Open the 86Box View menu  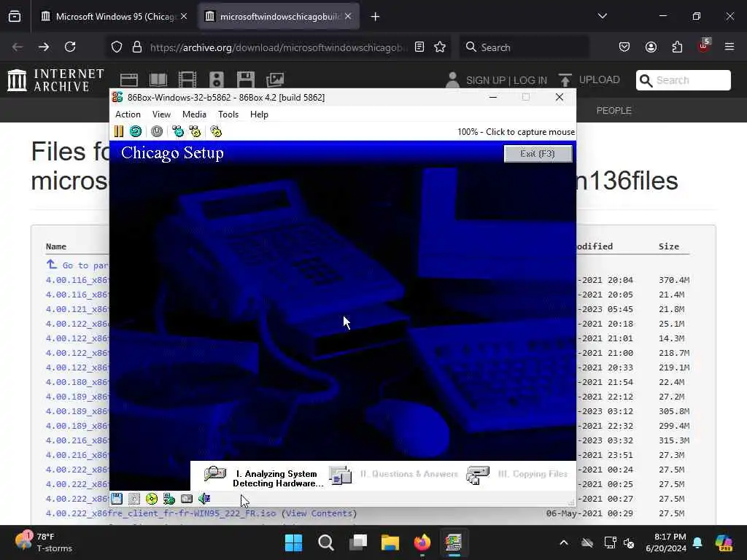point(161,114)
